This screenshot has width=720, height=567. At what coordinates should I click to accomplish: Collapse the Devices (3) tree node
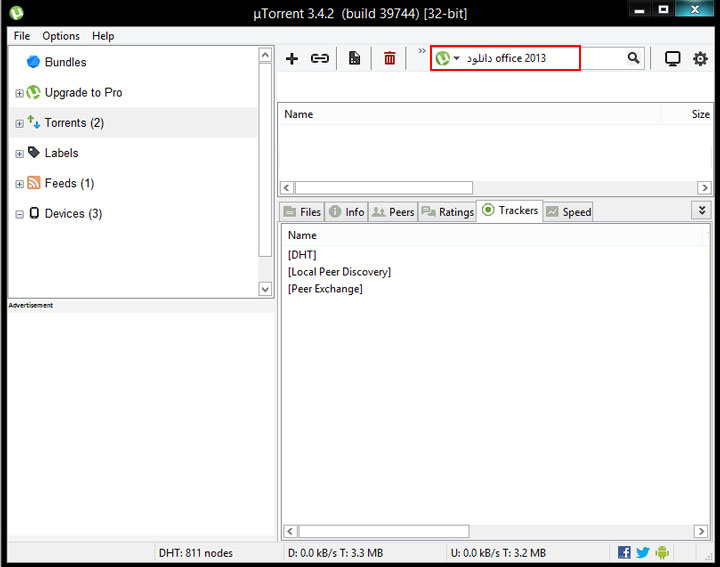point(19,214)
